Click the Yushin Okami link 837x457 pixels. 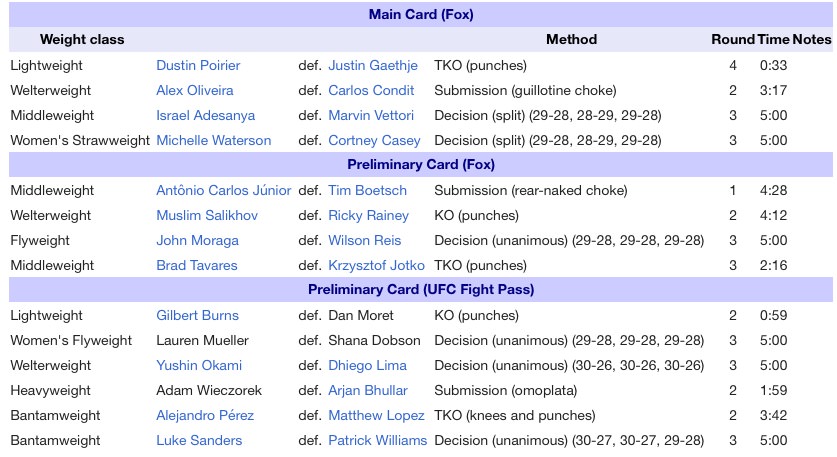(x=199, y=365)
